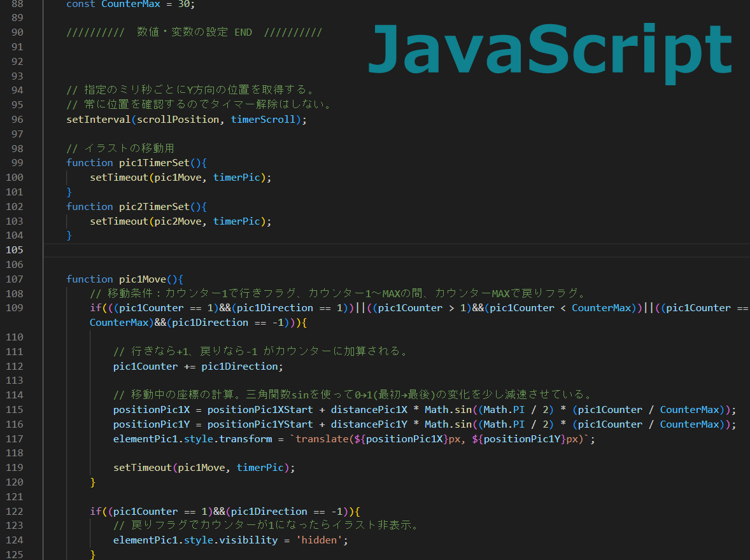Click the closing brace on line 120
The height and width of the screenshot is (560, 750).
point(93,482)
